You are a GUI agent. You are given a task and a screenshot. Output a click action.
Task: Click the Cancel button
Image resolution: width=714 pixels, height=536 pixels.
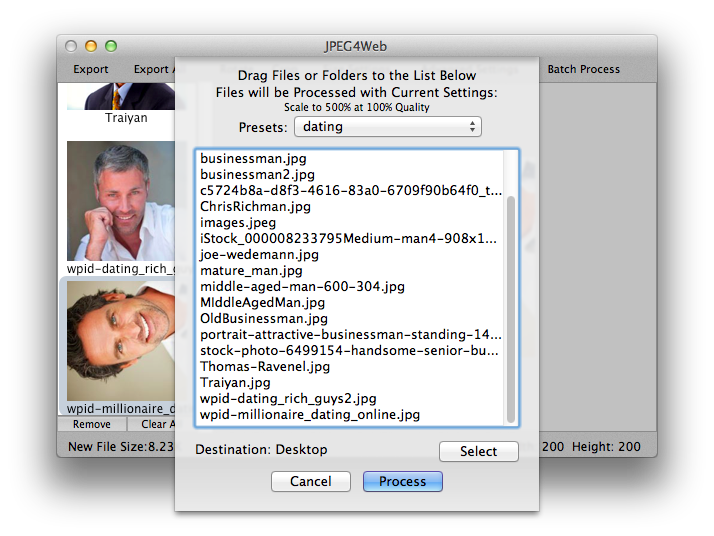[x=311, y=481]
